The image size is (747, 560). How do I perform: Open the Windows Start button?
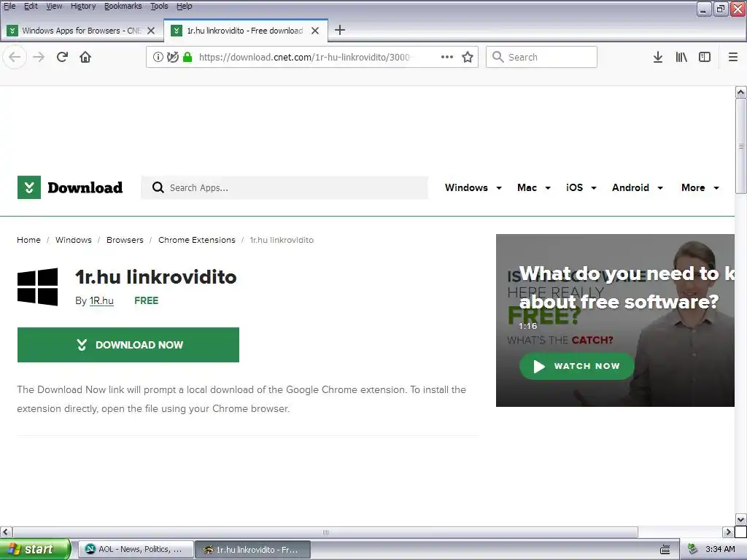[x=35, y=550]
